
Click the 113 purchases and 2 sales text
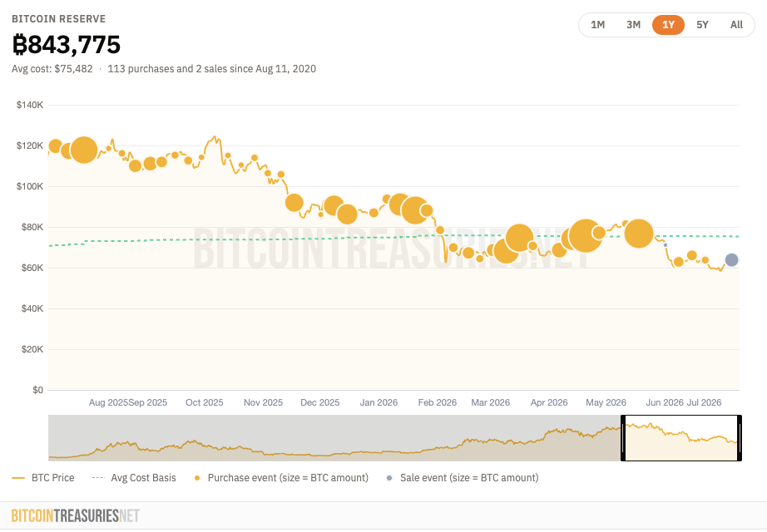click(x=212, y=69)
